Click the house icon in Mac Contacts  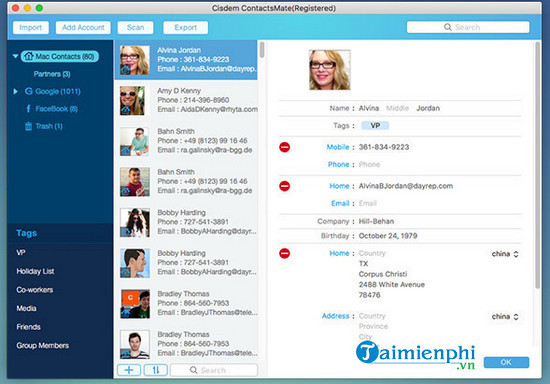click(x=29, y=56)
